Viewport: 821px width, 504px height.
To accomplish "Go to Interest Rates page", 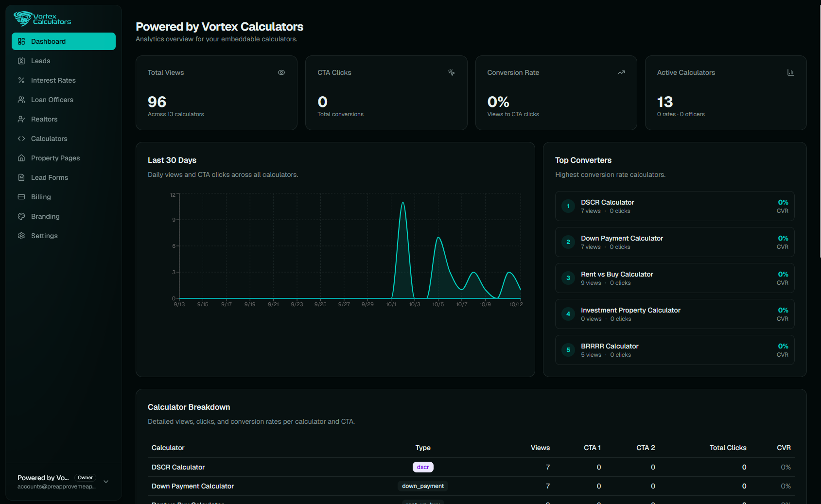I will (64, 80).
